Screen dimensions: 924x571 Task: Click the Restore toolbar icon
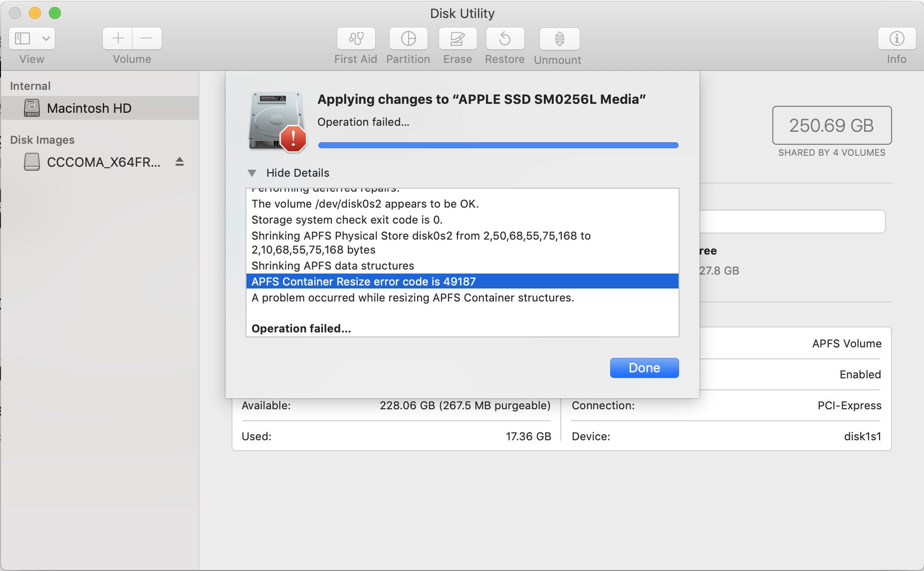[505, 38]
